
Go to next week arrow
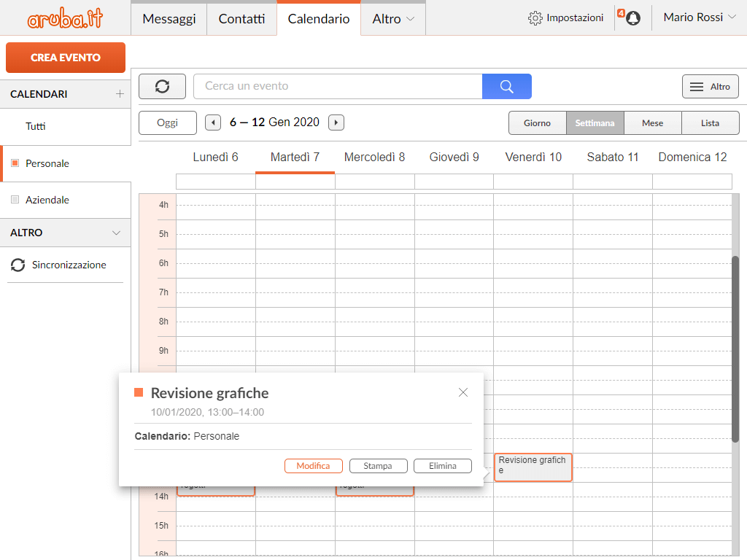336,122
